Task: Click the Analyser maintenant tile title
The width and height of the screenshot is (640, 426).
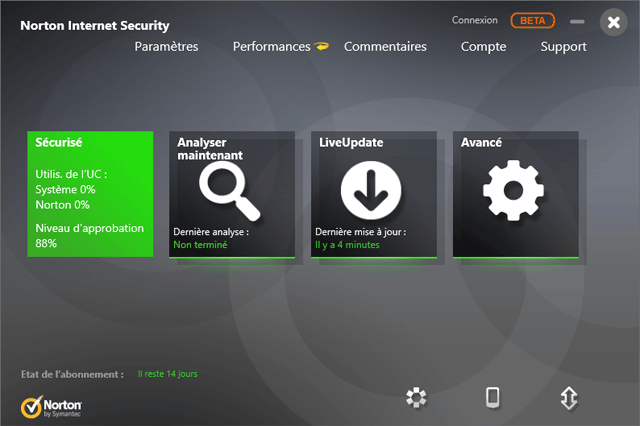Action: pos(209,149)
